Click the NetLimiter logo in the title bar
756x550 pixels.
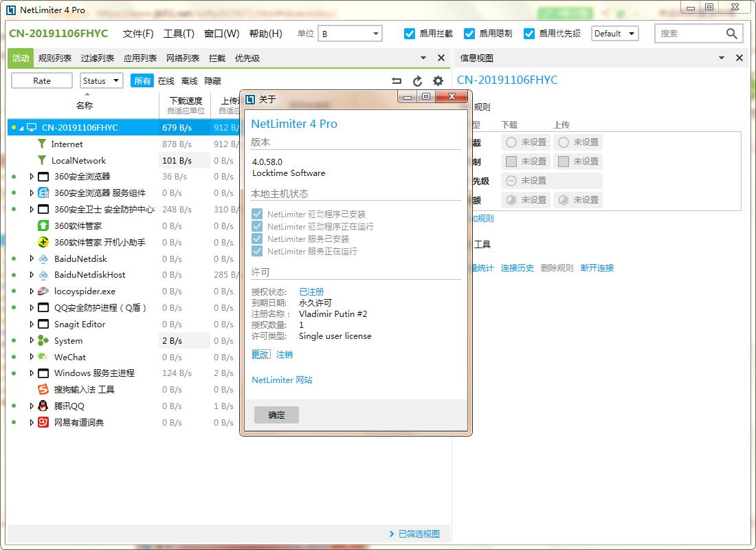click(x=10, y=9)
